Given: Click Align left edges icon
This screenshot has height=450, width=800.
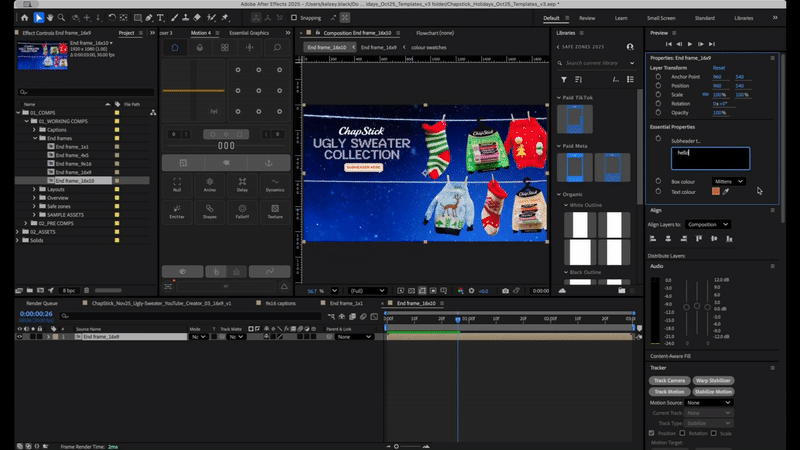Looking at the screenshot, I should tap(653, 238).
